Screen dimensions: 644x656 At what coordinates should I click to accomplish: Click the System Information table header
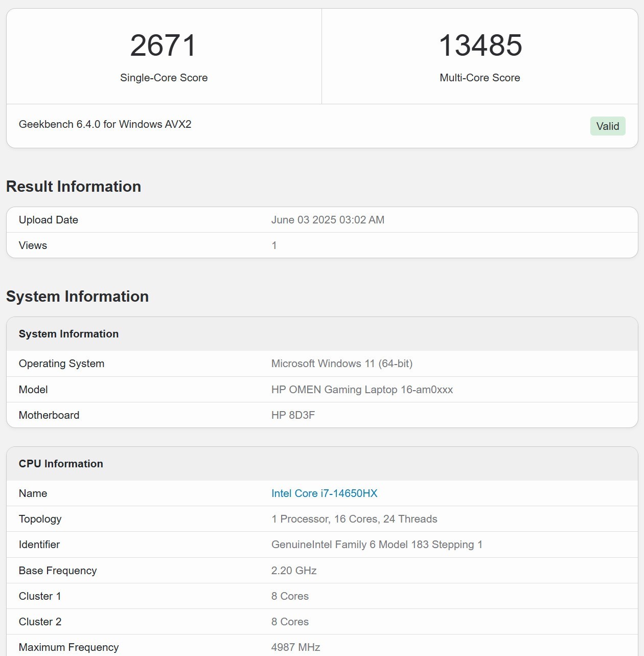[x=68, y=334]
